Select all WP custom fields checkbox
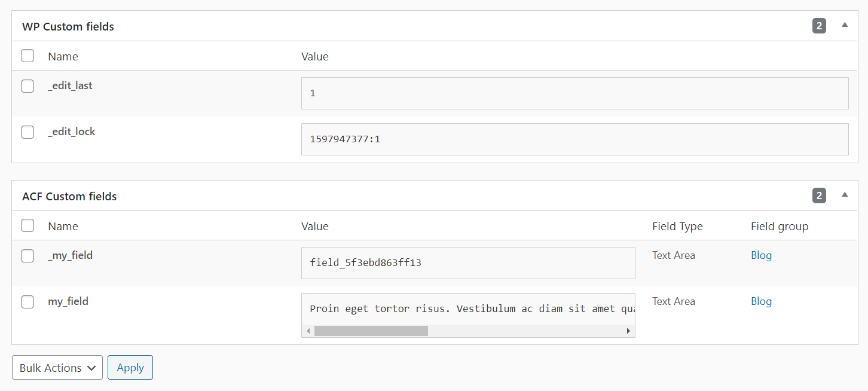This screenshot has width=868, height=391. tap(27, 56)
